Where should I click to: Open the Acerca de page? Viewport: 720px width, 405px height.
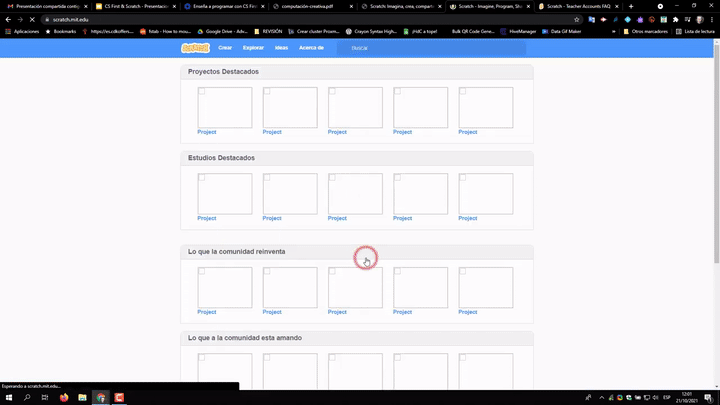coord(312,47)
